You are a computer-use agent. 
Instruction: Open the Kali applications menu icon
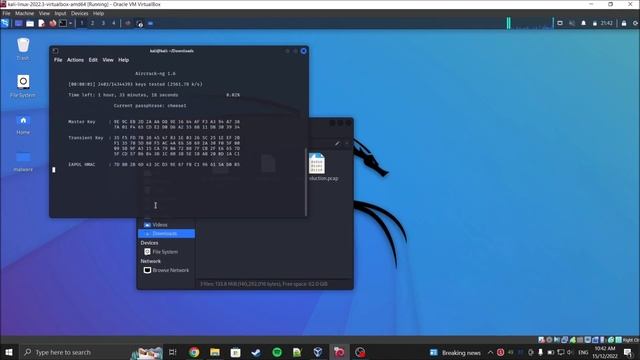coord(5,23)
